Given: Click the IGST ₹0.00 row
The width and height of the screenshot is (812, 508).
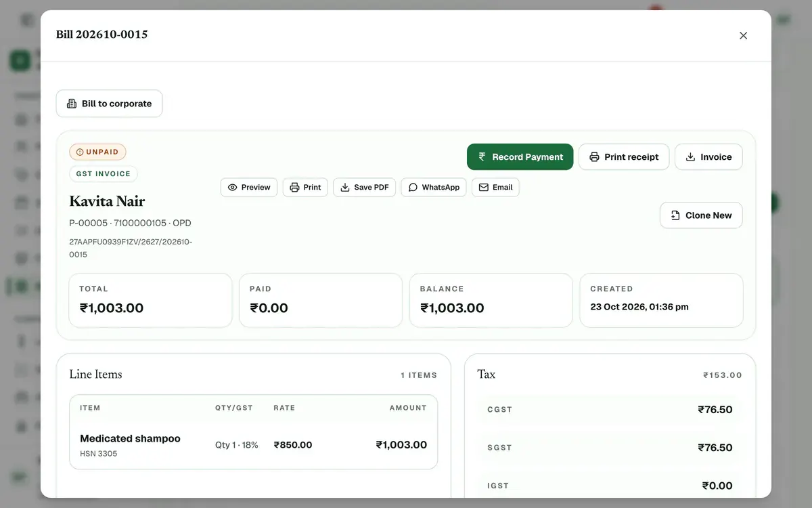Looking at the screenshot, I should tap(610, 486).
